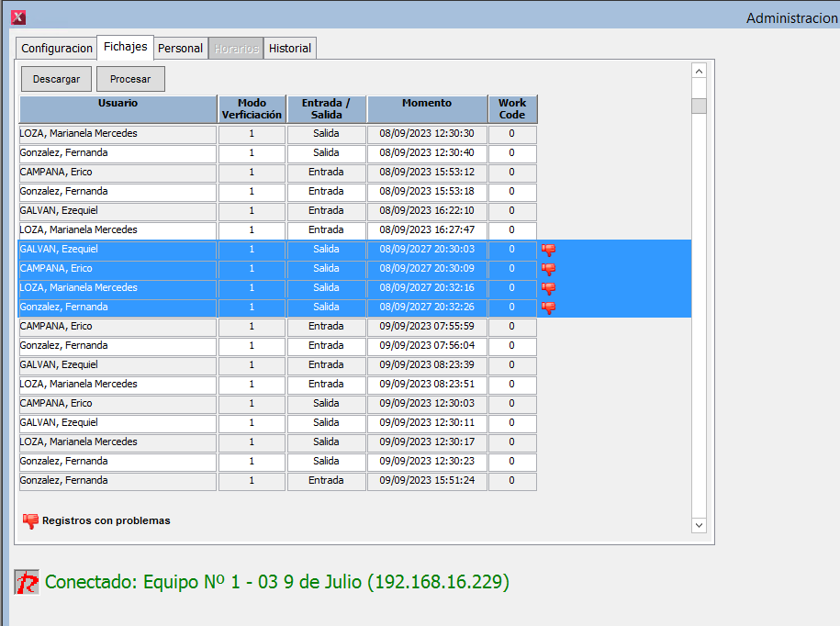Click thumbs-down icon on LOZA highlighted row
This screenshot has width=840, height=626.
(548, 288)
